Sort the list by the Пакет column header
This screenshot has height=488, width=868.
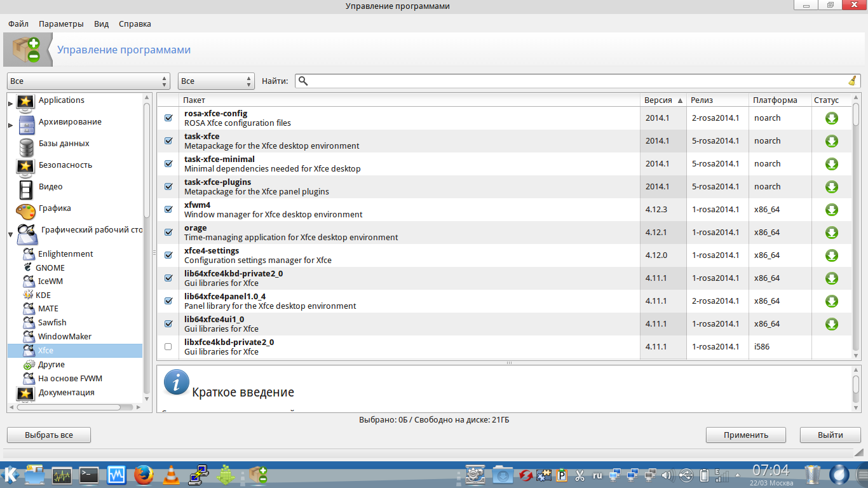click(409, 100)
